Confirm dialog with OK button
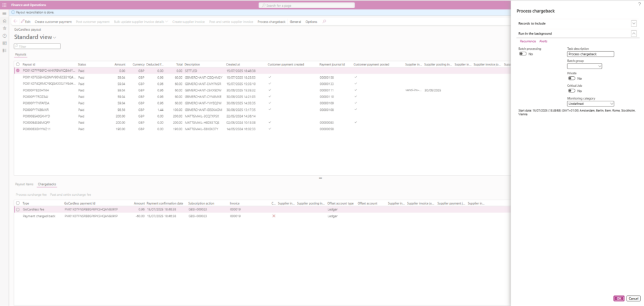The height and width of the screenshot is (306, 644). point(619,298)
